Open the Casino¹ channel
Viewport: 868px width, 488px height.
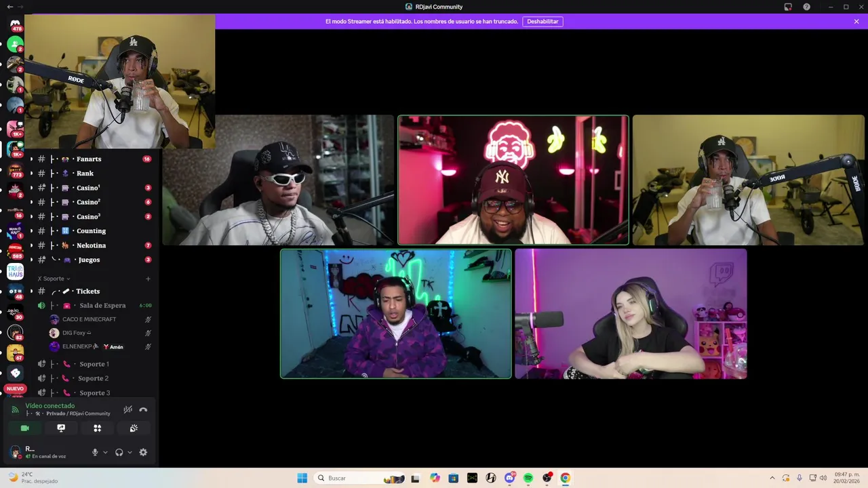[88, 188]
